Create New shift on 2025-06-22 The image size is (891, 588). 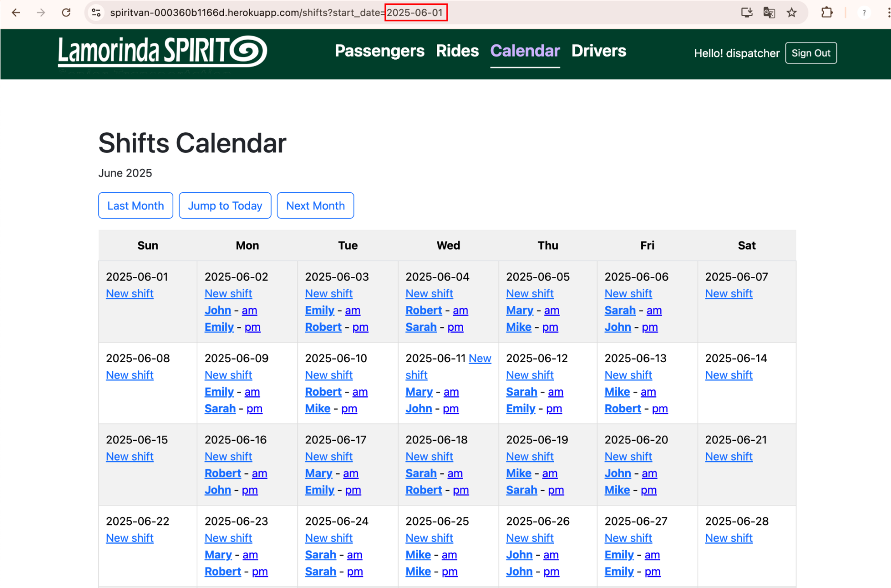coord(129,538)
